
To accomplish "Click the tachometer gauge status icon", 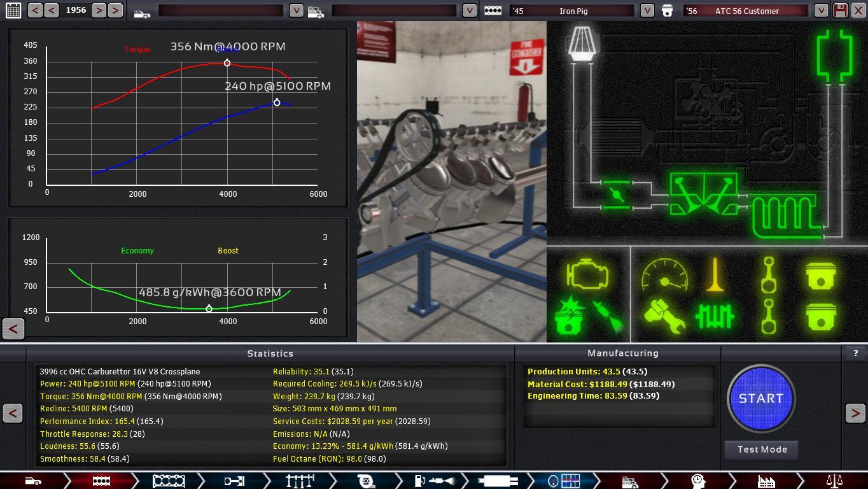I will (664, 276).
